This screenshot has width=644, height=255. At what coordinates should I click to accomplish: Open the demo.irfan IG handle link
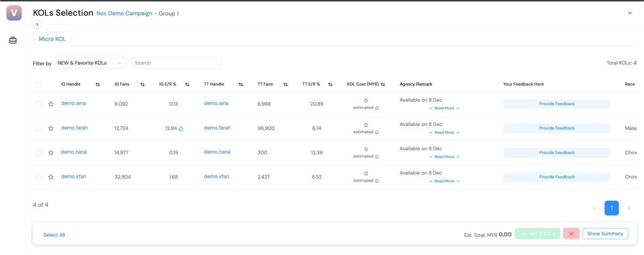click(74, 177)
